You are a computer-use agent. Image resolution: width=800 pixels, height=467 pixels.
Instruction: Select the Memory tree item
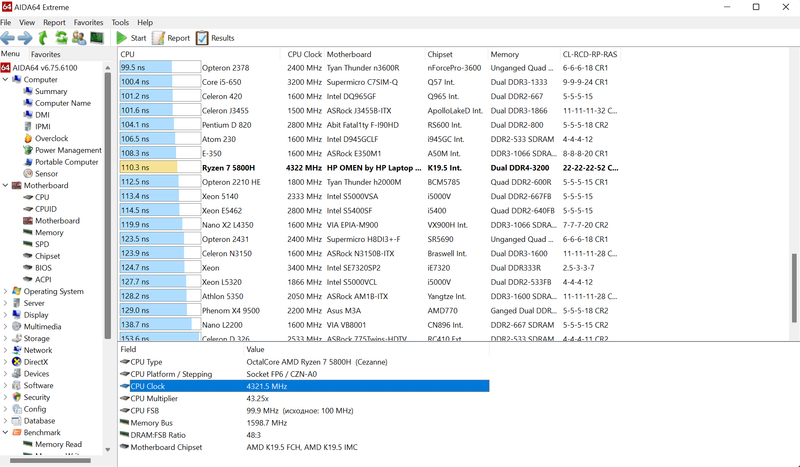[43, 232]
